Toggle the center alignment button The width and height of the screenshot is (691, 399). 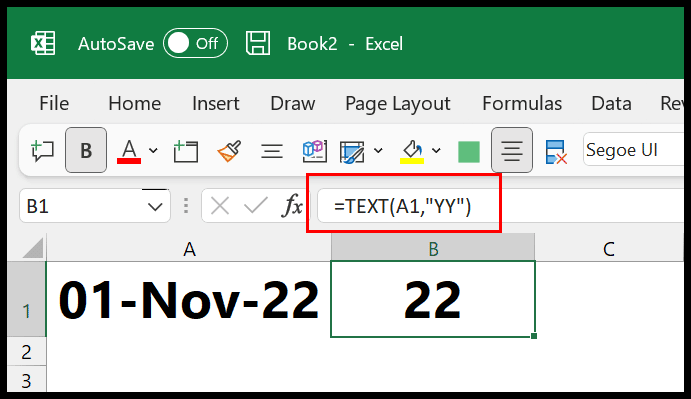pyautogui.click(x=512, y=150)
